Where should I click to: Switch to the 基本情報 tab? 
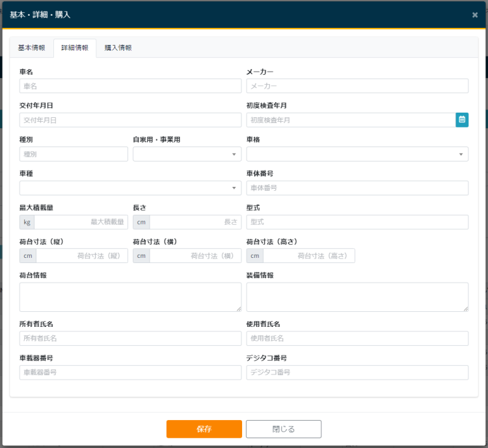[x=31, y=48]
